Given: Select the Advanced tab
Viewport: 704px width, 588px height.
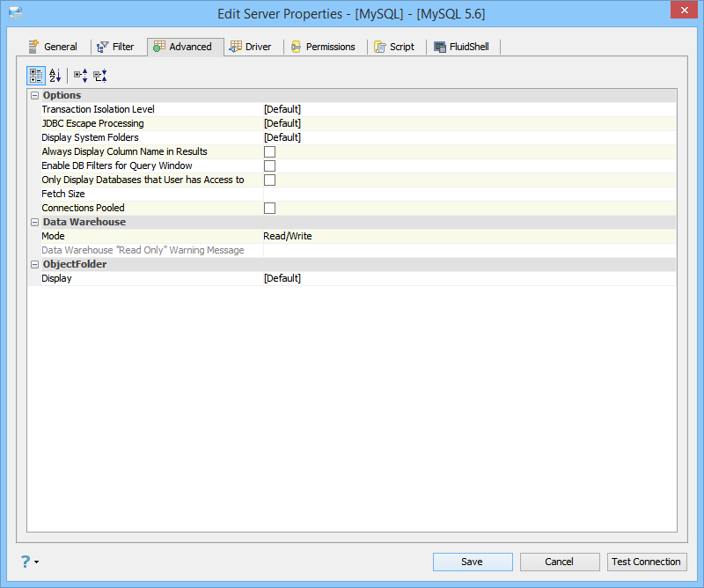Looking at the screenshot, I should [185, 47].
